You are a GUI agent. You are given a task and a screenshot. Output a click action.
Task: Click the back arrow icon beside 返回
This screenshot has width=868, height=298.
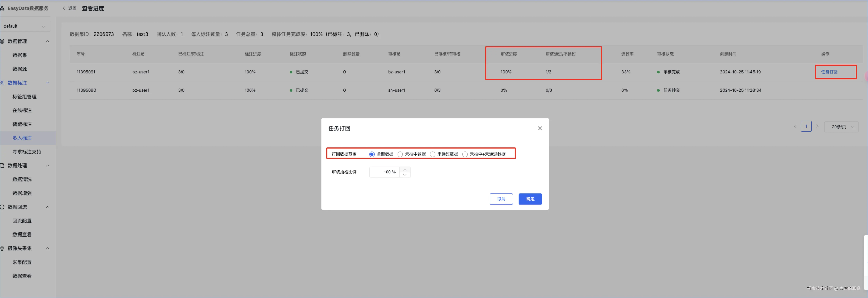point(64,8)
